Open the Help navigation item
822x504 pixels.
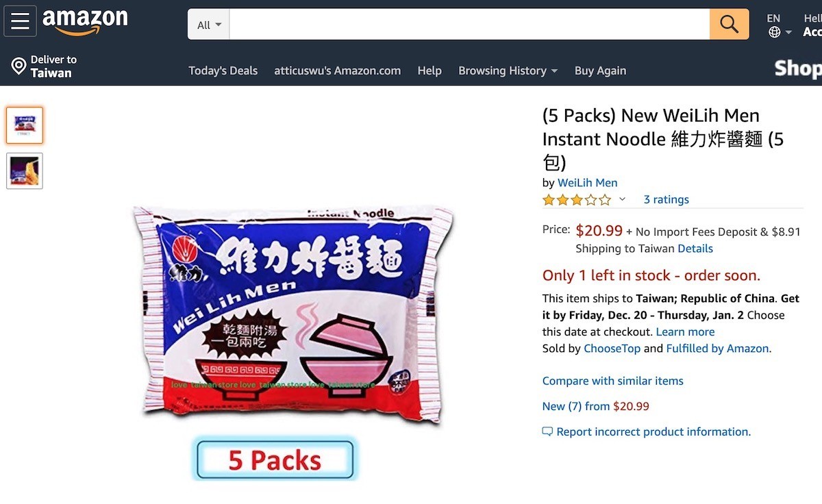[429, 71]
